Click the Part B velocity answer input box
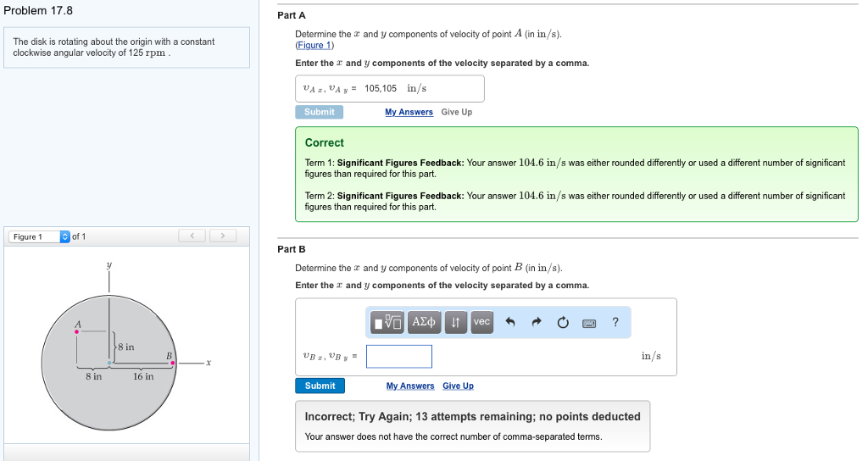Viewport: 868px width, 461px height. coord(398,356)
